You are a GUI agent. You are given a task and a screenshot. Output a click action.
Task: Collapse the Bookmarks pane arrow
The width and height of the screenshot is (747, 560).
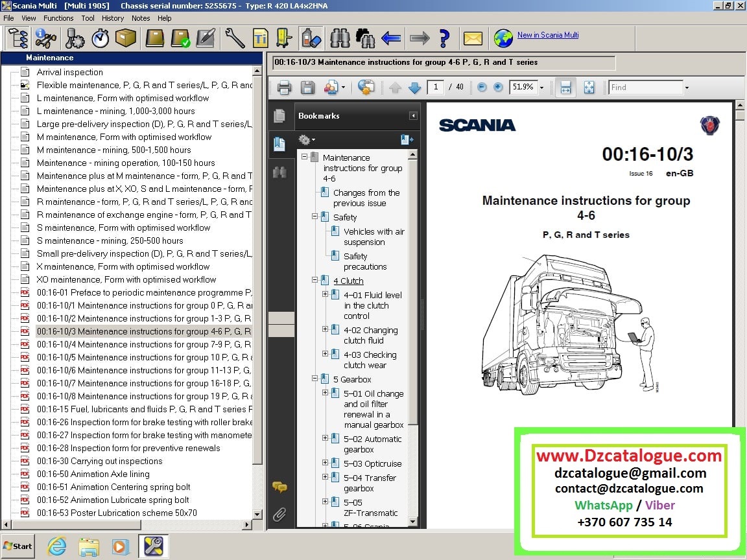pyautogui.click(x=413, y=116)
